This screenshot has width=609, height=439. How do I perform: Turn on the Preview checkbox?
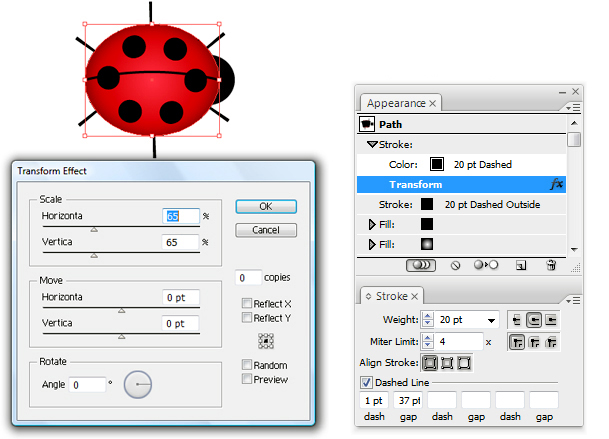[x=247, y=379]
